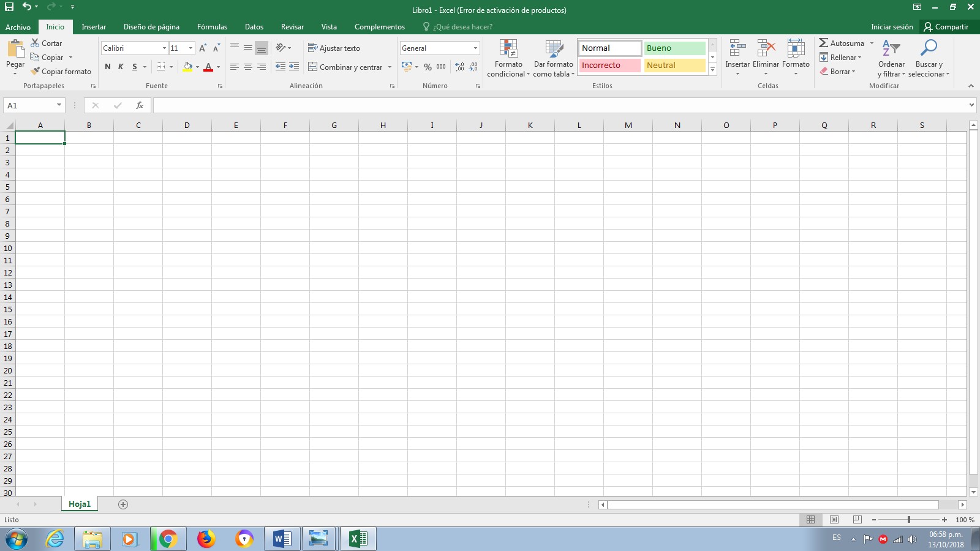980x551 pixels.
Task: Toggle underline formatting (S)
Action: (135, 67)
